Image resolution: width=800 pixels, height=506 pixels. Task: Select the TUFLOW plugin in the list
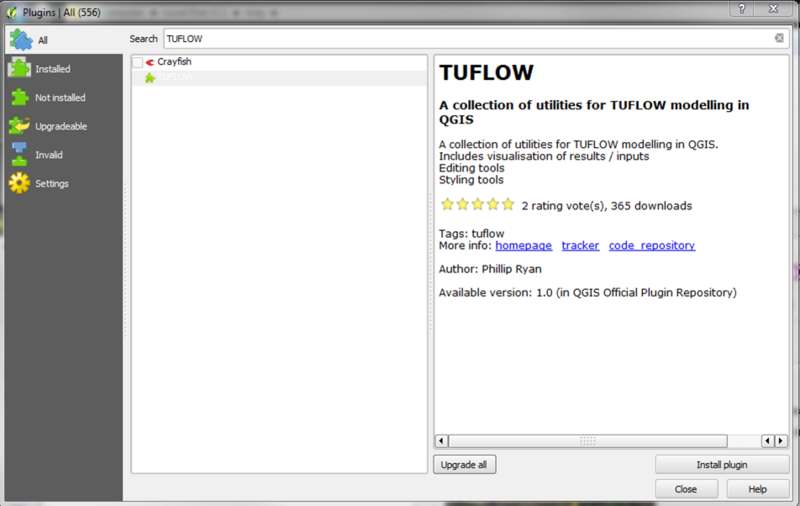[x=175, y=77]
